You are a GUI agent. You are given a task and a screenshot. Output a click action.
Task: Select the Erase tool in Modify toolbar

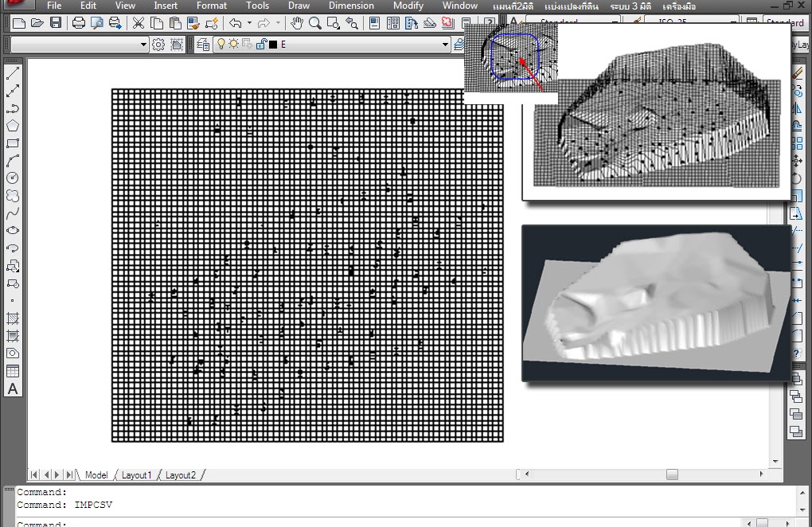point(798,74)
